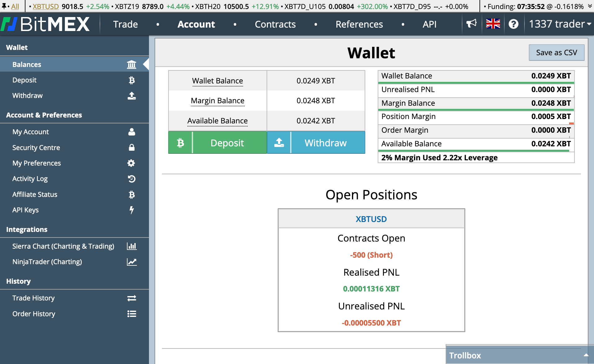Open Security Centre page
This screenshot has height=364, width=594.
[x=74, y=148]
